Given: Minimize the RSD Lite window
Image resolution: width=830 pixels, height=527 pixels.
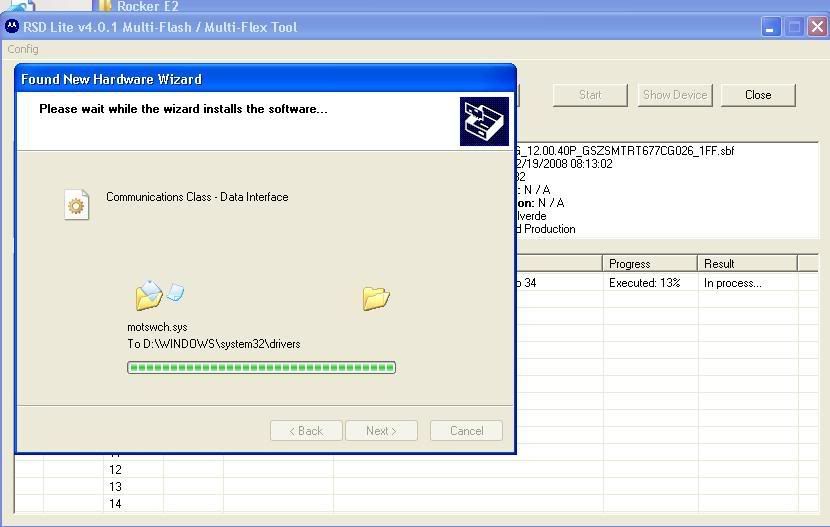Looking at the screenshot, I should click(x=770, y=27).
